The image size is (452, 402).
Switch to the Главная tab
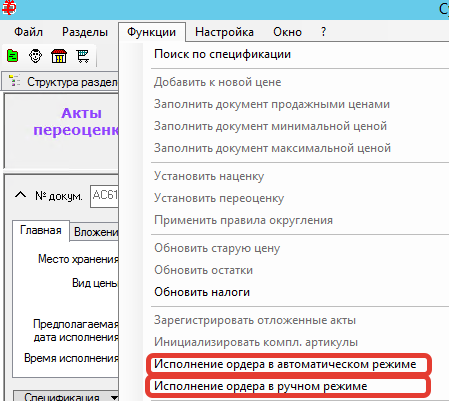point(41,230)
